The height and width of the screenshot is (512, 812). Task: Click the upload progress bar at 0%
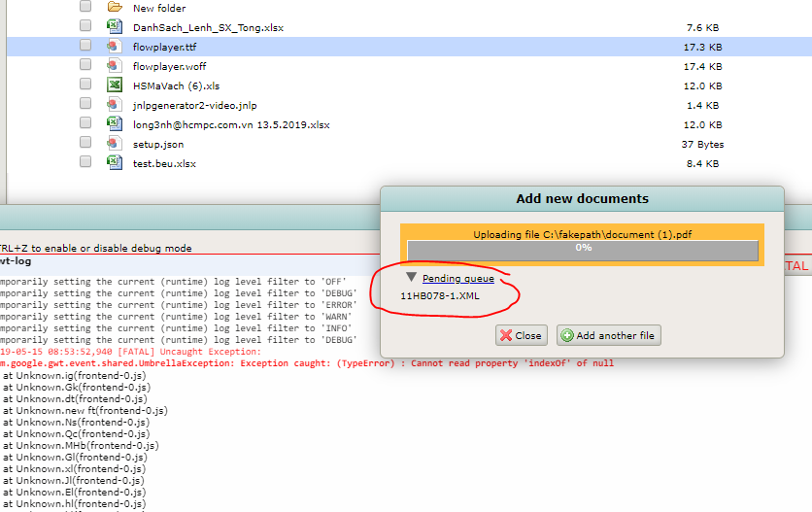pyautogui.click(x=583, y=249)
